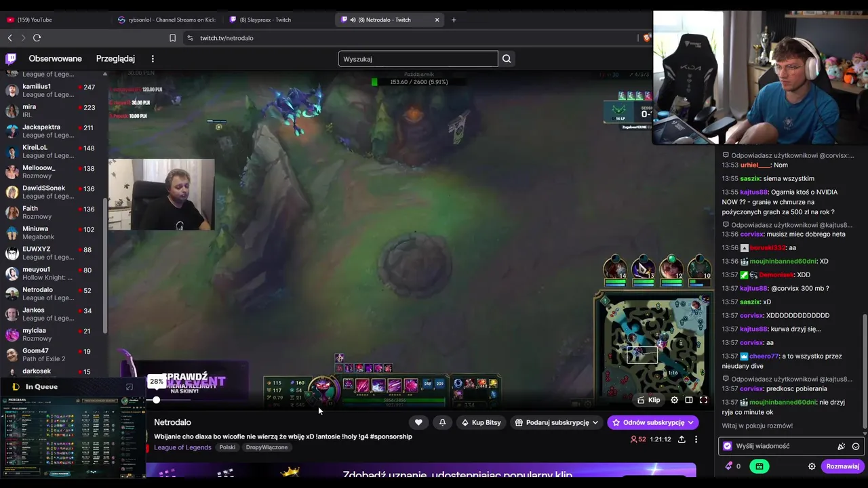Open Twitch home via logo icon

(11, 59)
